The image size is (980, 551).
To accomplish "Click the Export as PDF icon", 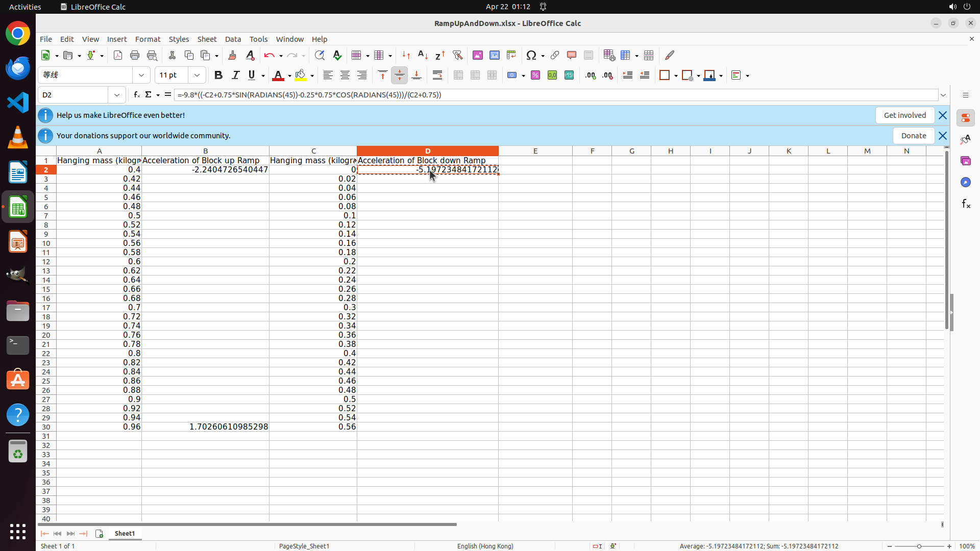I will 118,56.
